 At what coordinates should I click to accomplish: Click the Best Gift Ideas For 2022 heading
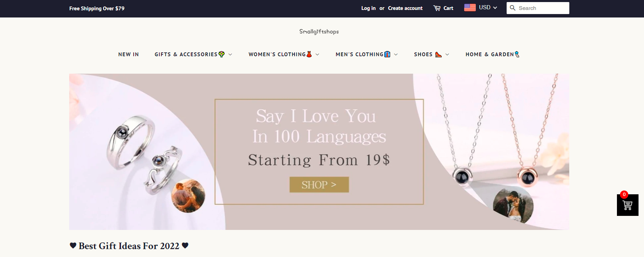click(x=129, y=246)
